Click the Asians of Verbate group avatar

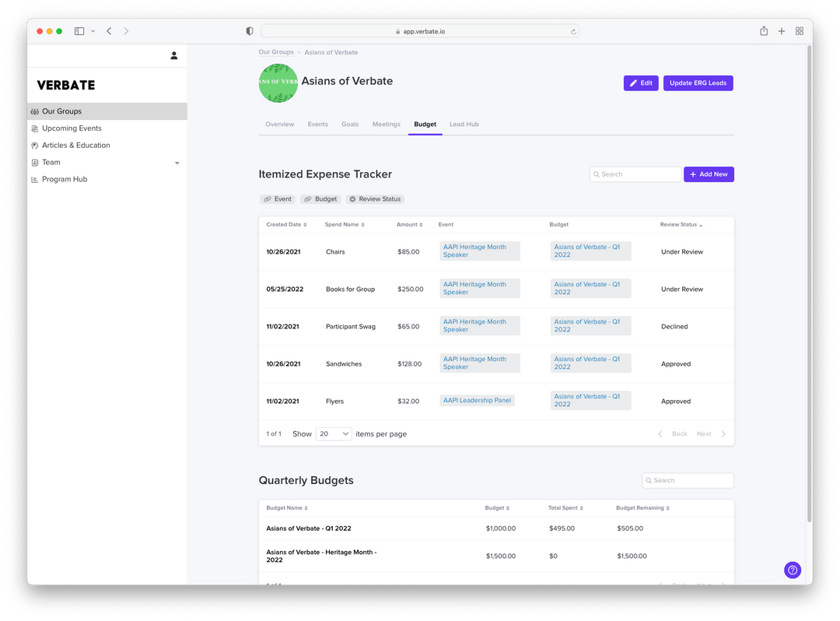(x=278, y=82)
